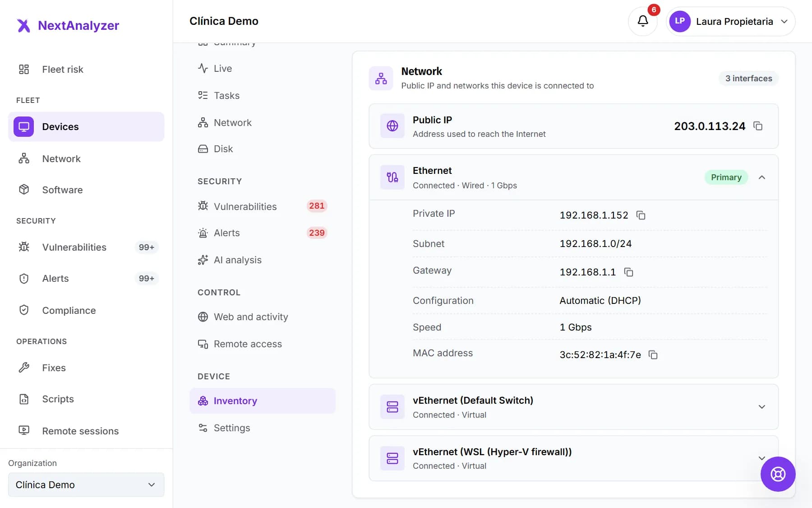Open the Live device tab
Viewport: 812px width, 508px height.
point(263,68)
